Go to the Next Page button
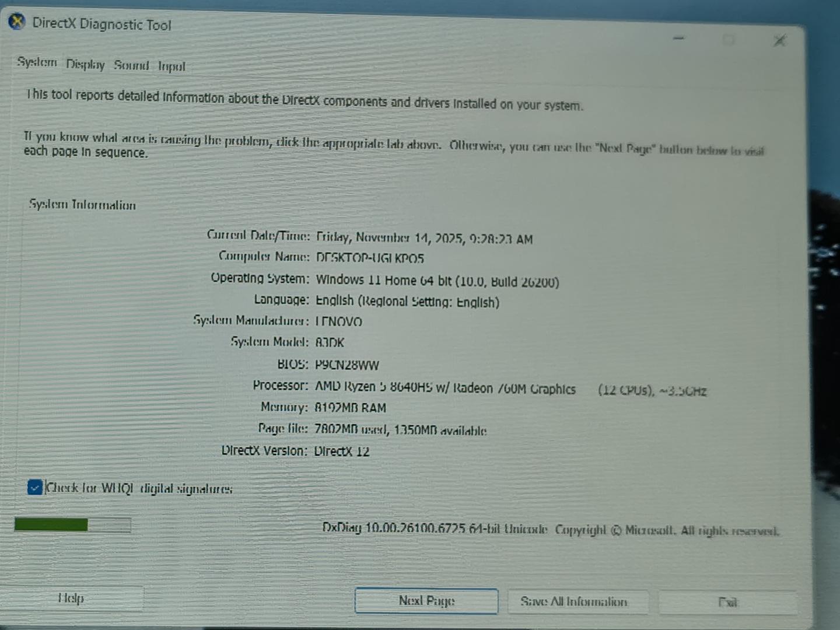 click(426, 601)
